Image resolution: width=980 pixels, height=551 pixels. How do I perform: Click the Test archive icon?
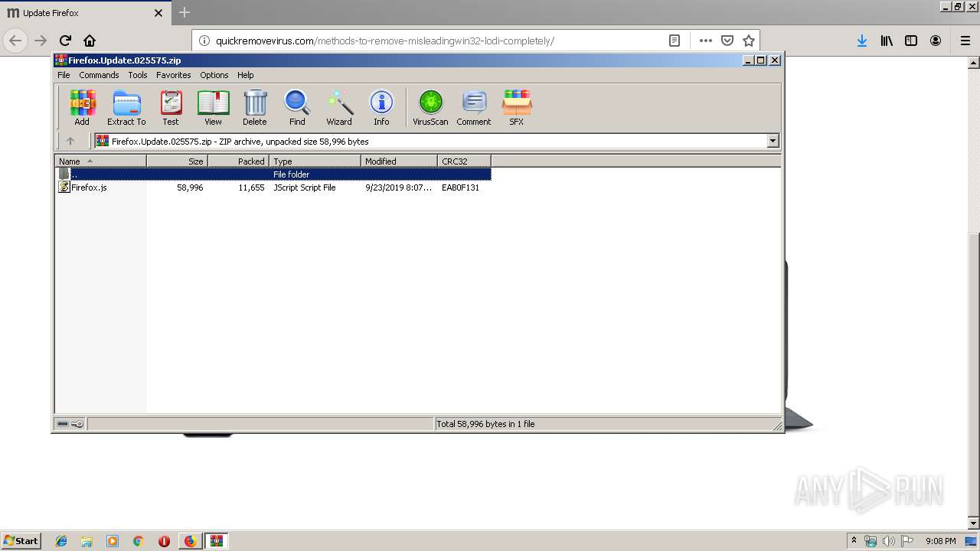point(171,107)
